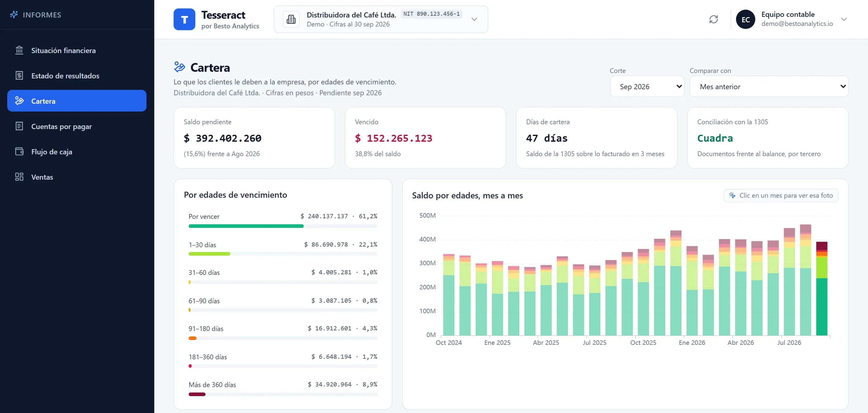Screen dimensions: 868x413
Task: Navigate to Flujo de caja
Action: pos(77,151)
